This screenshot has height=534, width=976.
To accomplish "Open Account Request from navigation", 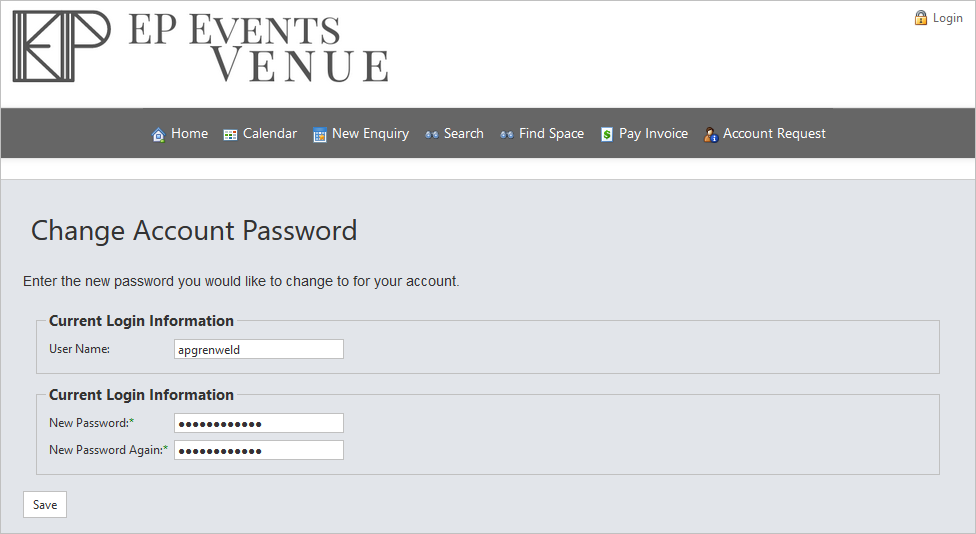I will pos(774,134).
